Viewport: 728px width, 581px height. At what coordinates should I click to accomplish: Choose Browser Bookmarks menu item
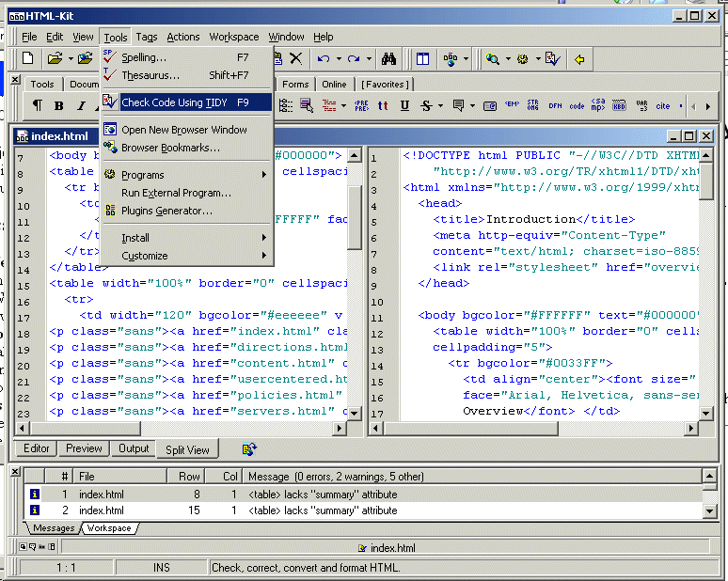click(187, 148)
